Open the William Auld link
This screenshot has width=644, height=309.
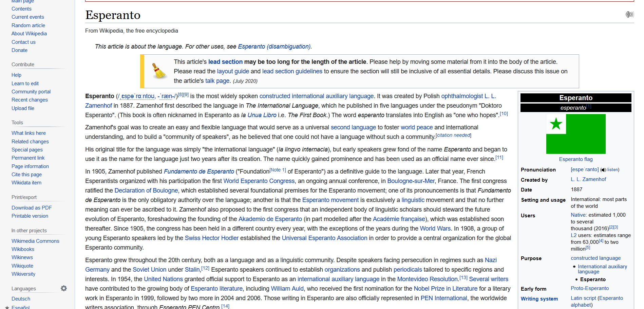coord(287,289)
